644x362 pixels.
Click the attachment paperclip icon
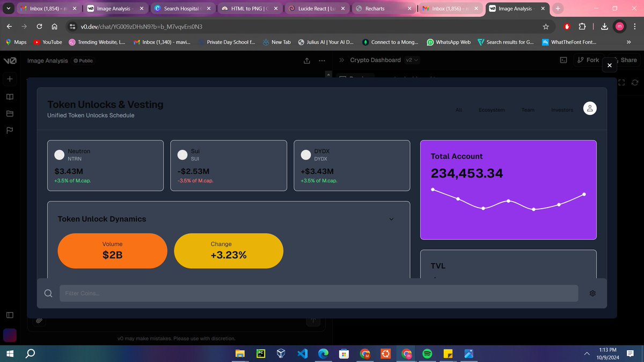pos(39,321)
